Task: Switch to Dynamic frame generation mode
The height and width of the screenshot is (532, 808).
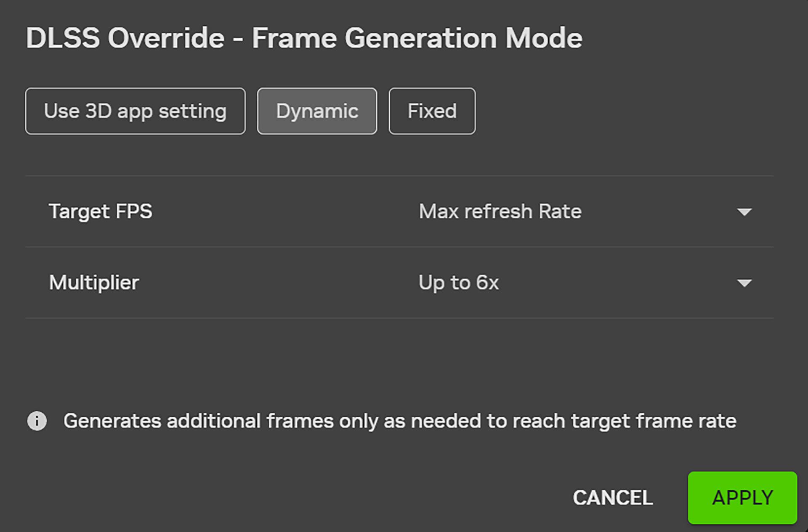Action: [x=317, y=111]
